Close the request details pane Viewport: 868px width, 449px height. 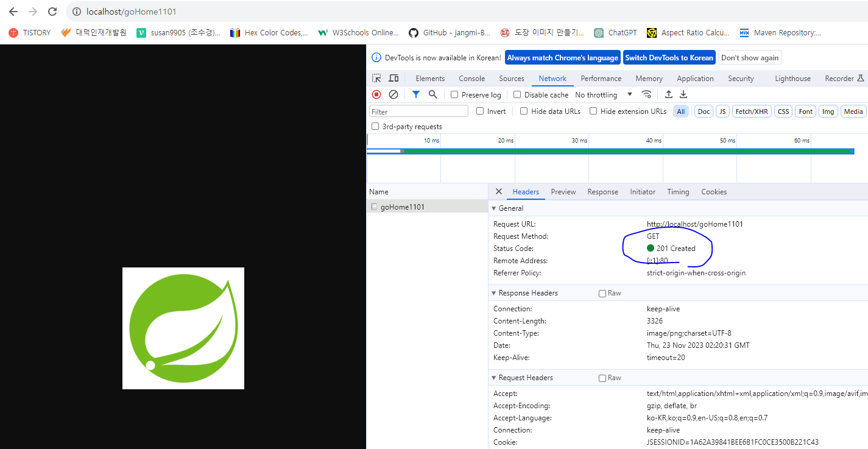click(498, 191)
